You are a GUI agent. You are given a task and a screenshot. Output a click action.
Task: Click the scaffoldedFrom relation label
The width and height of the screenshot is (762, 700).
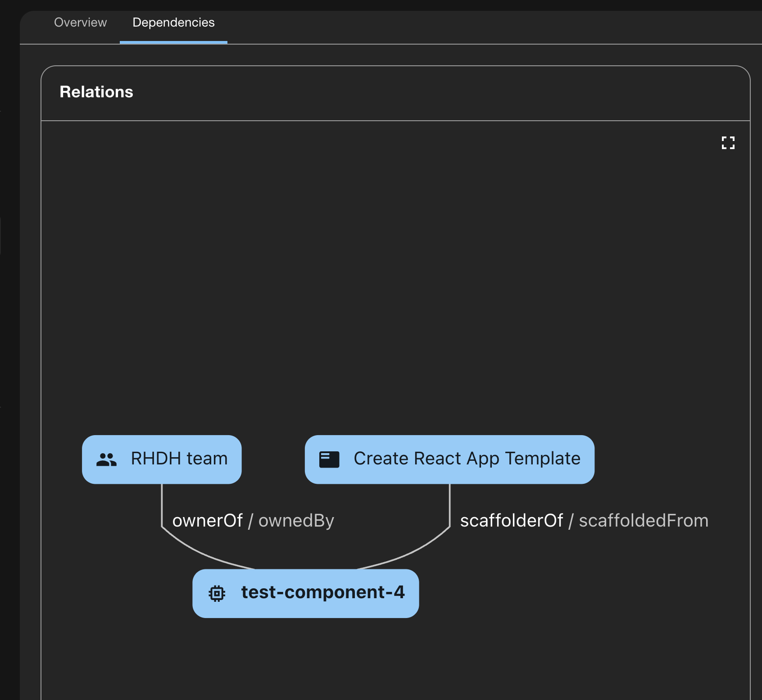(644, 521)
